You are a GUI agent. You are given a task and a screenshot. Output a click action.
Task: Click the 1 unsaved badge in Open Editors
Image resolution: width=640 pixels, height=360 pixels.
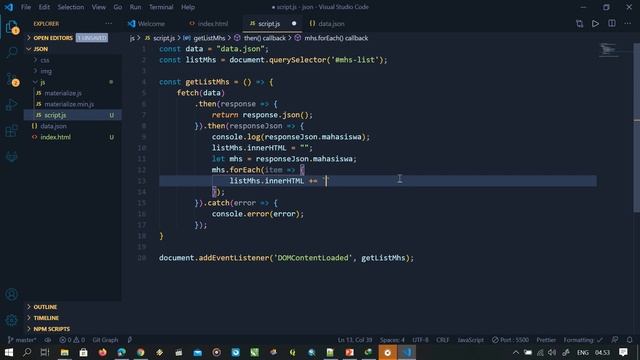tap(92, 38)
